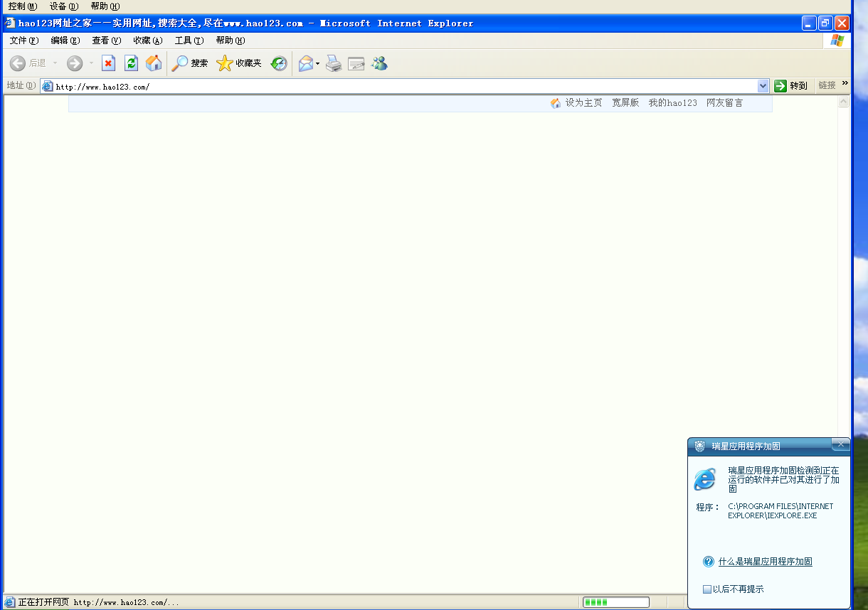Print the page with printer icon
The height and width of the screenshot is (610, 868).
[334, 63]
